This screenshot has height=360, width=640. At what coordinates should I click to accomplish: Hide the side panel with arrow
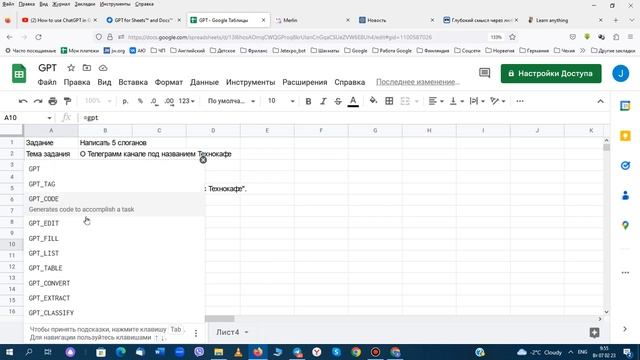(x=625, y=329)
